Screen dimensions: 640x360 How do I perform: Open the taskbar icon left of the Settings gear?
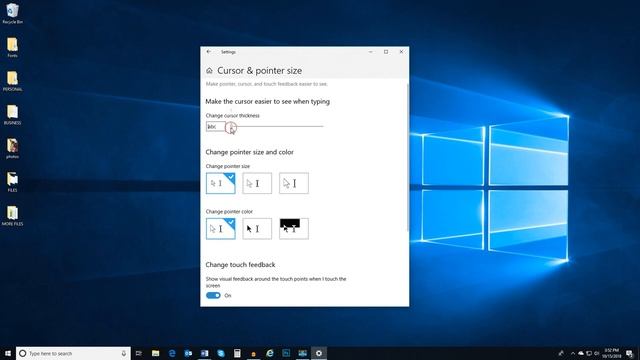click(x=302, y=353)
